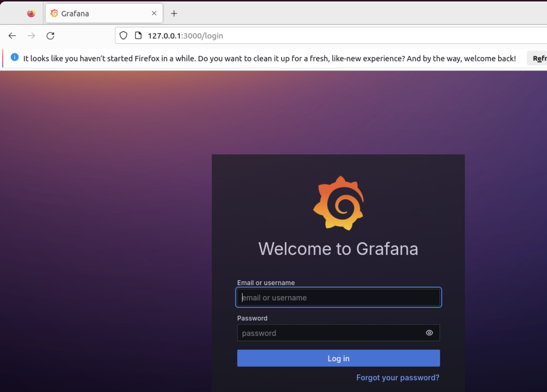Show site information via page icon

(138, 36)
